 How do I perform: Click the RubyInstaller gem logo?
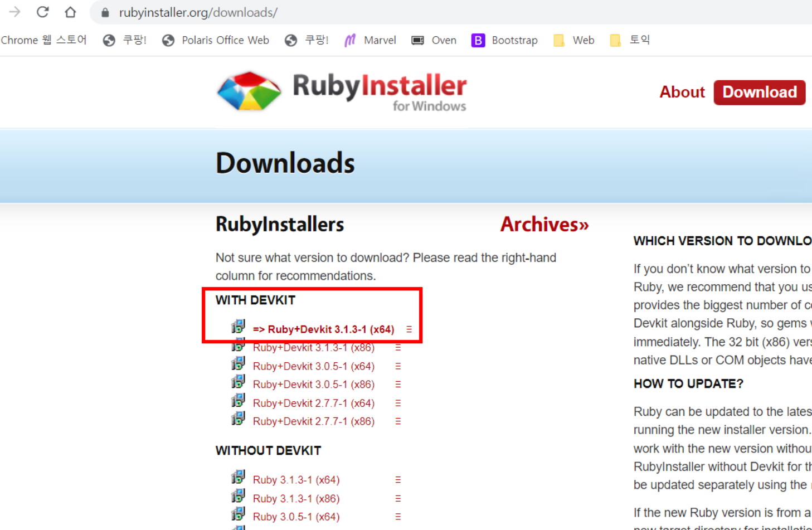[249, 91]
